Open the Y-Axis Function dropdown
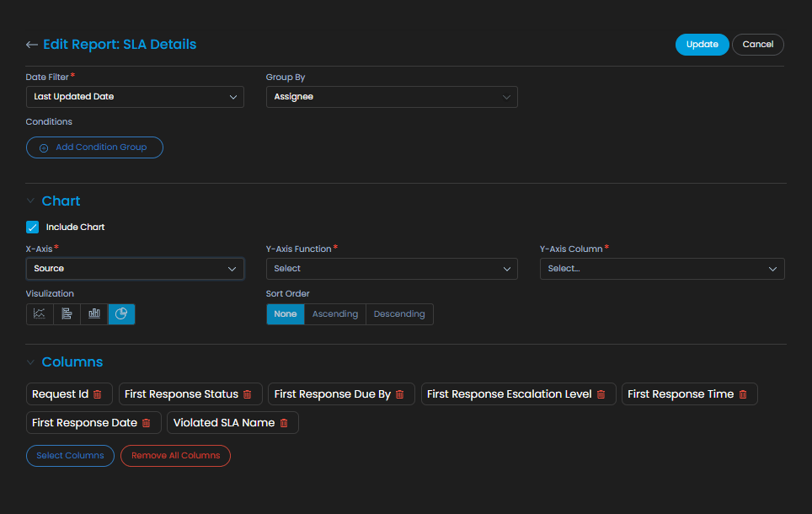 pyautogui.click(x=392, y=269)
